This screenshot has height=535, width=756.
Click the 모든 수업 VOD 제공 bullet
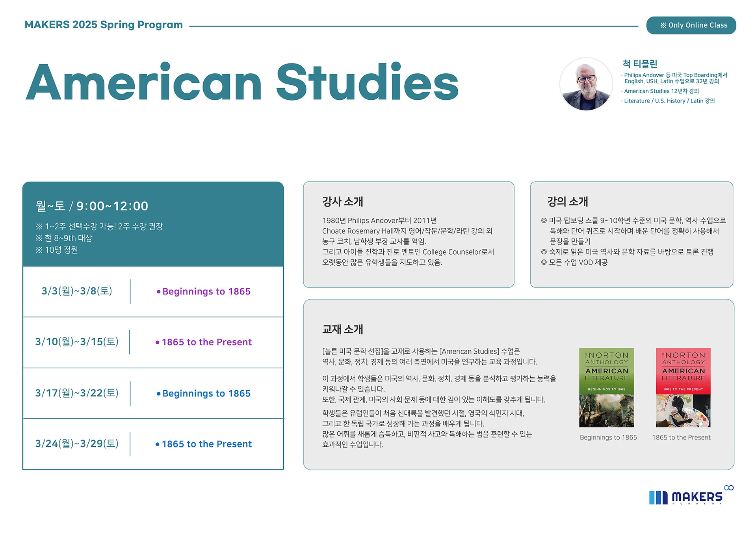coord(574,262)
